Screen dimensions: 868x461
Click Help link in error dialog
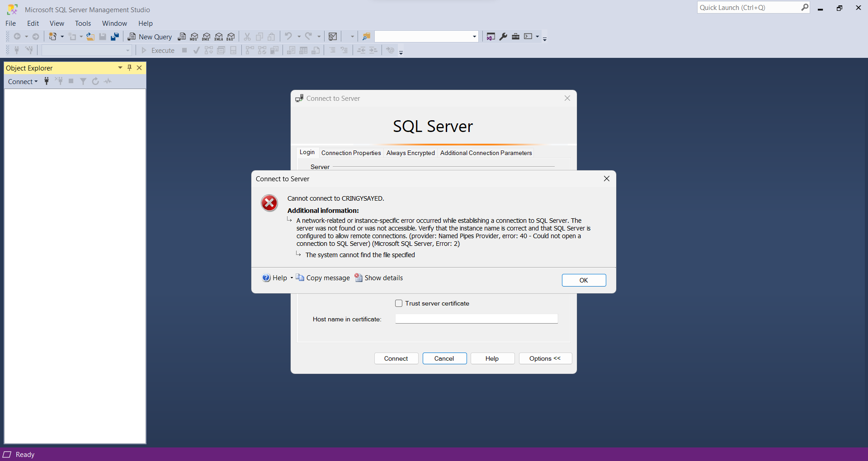275,278
